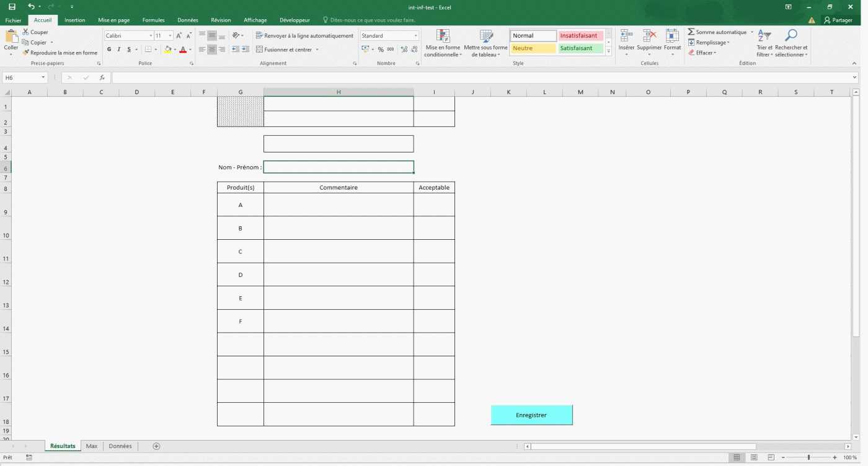The width and height of the screenshot is (868, 466).
Task: Open the Formules ribbon tab
Action: tap(153, 20)
